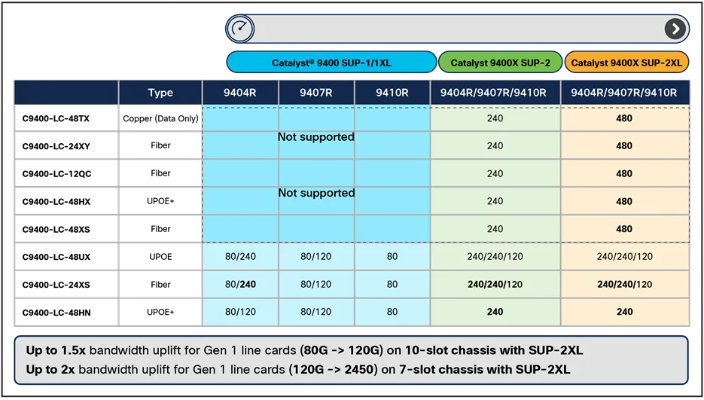Select the C9400-LC-48TX row label

pos(56,119)
